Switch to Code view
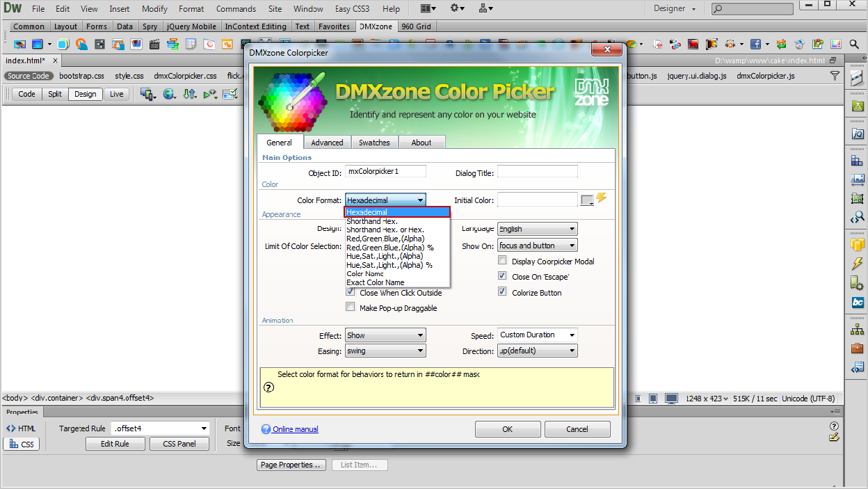The image size is (868, 489). pyautogui.click(x=27, y=94)
